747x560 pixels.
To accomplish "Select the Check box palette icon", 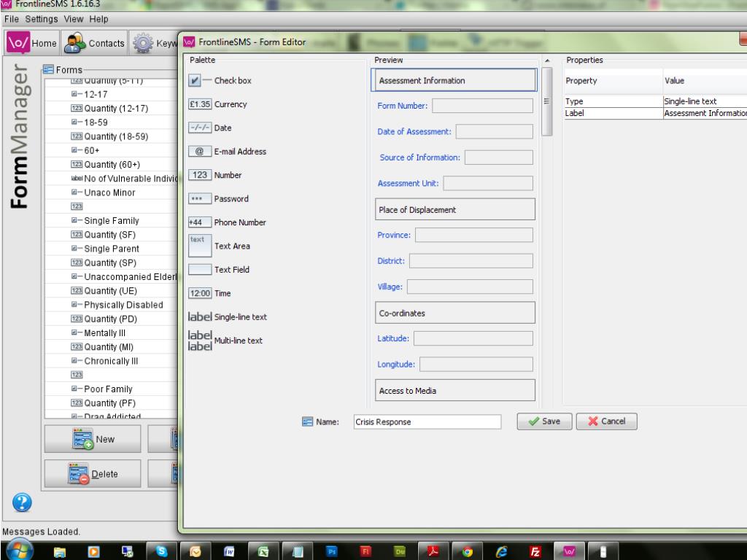I will tap(194, 80).
